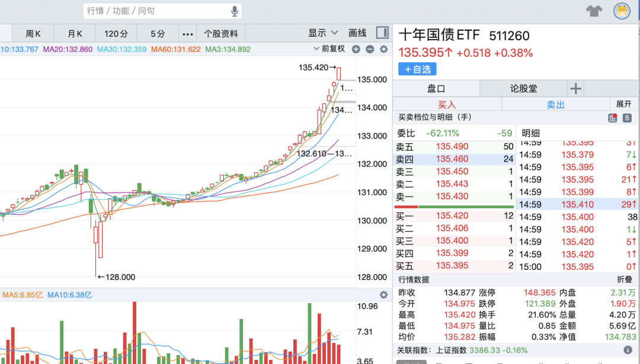Click the 15:00 closing trade row

[x=578, y=267]
